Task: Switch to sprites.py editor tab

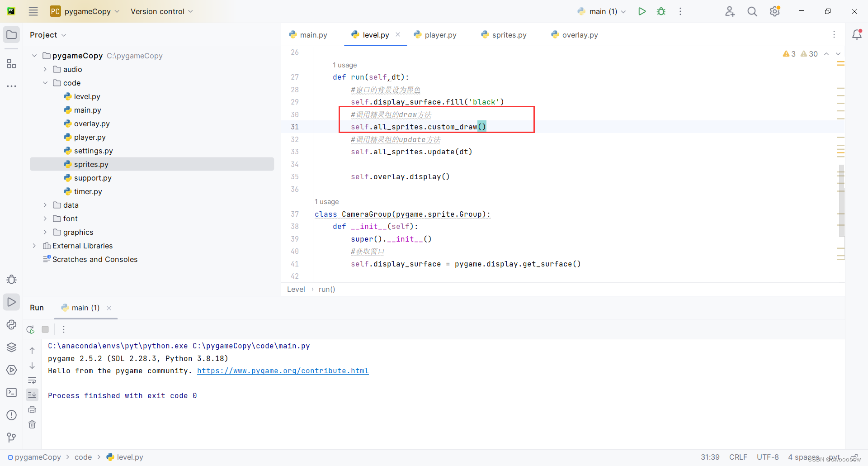Action: tap(504, 35)
